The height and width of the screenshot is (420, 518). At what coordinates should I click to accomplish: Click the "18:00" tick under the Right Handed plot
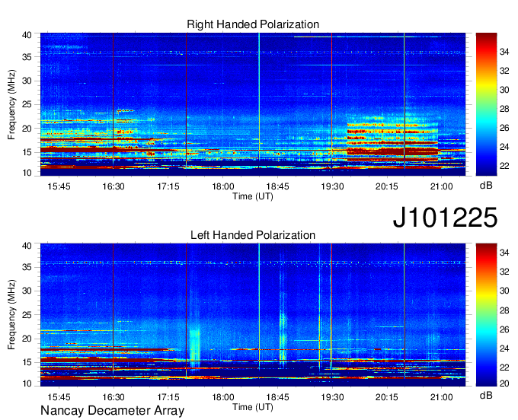223,186
